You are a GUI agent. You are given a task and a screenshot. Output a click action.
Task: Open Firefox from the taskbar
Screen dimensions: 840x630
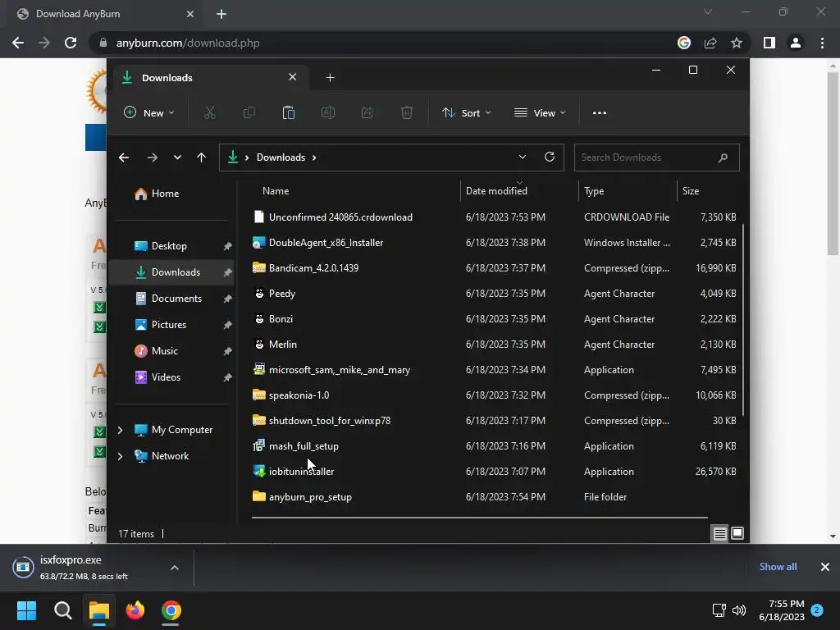pyautogui.click(x=135, y=610)
